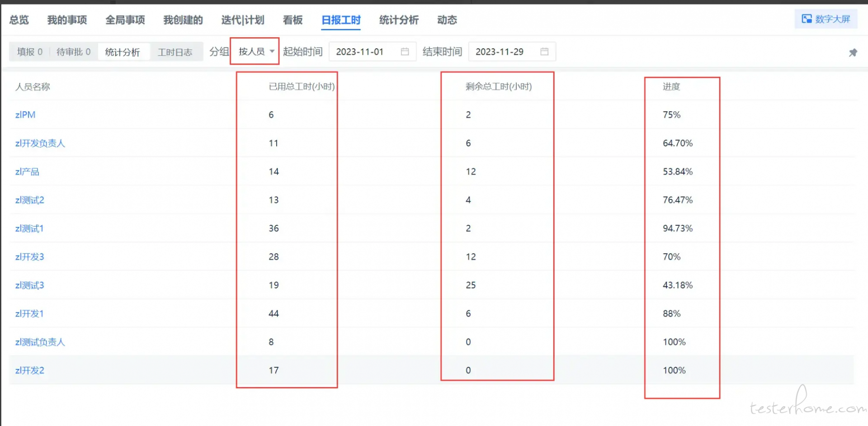Image resolution: width=868 pixels, height=426 pixels.
Task: Select the 日报工时 tab
Action: coord(341,20)
